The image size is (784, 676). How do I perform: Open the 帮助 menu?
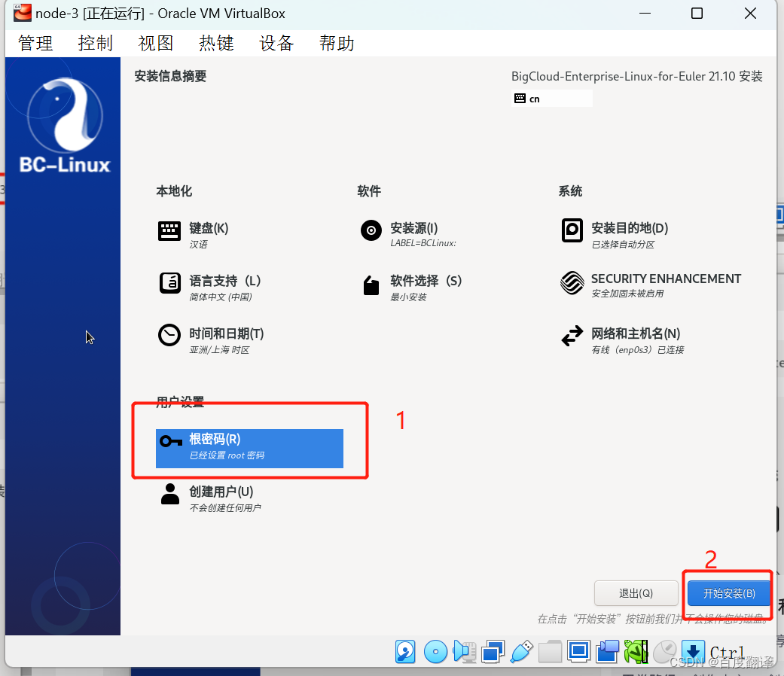[x=337, y=44]
